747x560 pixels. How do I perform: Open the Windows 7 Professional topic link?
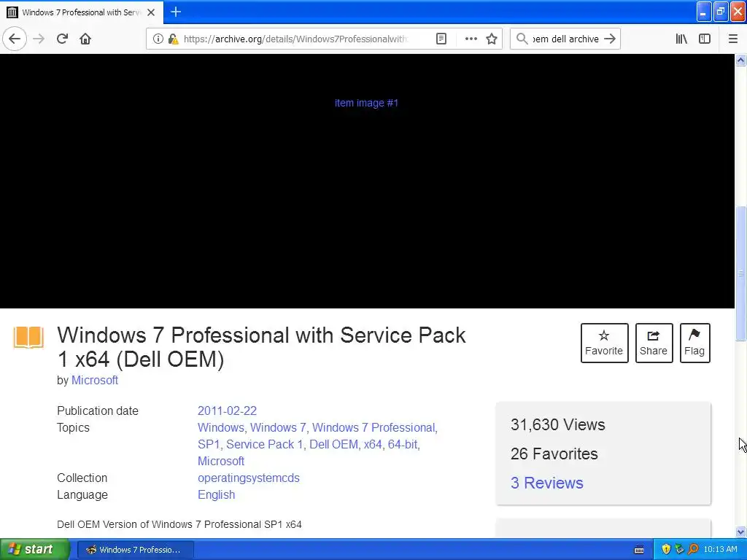pyautogui.click(x=373, y=427)
